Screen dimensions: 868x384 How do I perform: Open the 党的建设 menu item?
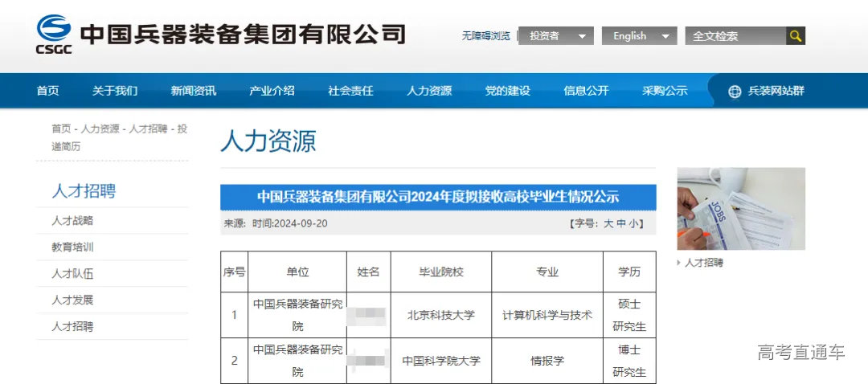point(508,91)
